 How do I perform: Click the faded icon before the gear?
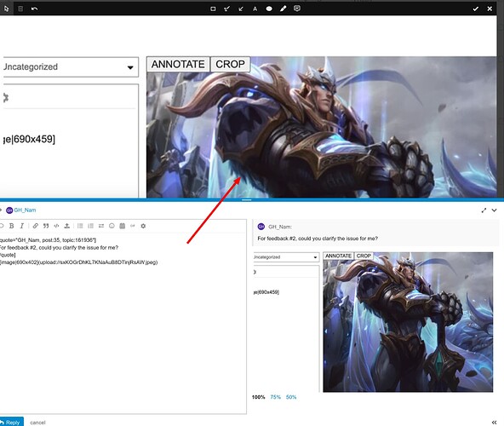coord(133,226)
